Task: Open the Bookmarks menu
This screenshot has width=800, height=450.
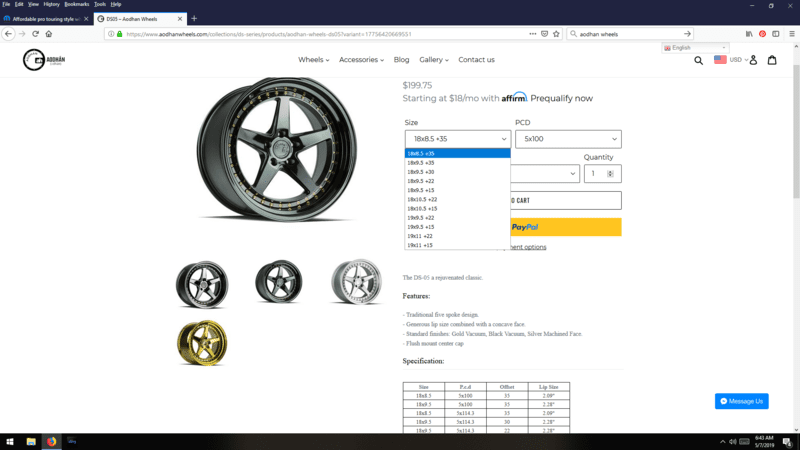Action: click(x=77, y=4)
